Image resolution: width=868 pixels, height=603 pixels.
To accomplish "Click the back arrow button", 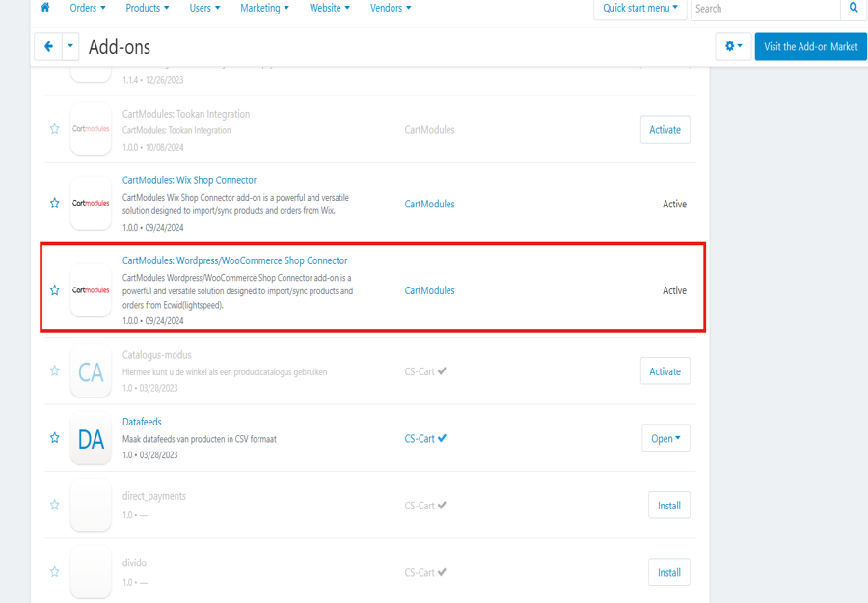I will coord(48,46).
